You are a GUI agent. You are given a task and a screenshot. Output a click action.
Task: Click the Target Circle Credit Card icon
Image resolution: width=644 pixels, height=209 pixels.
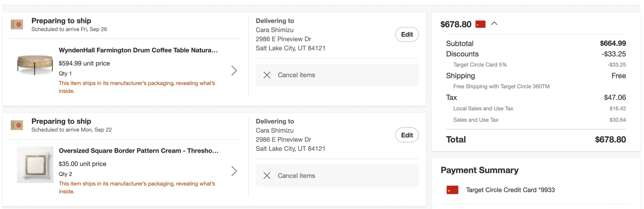click(452, 190)
